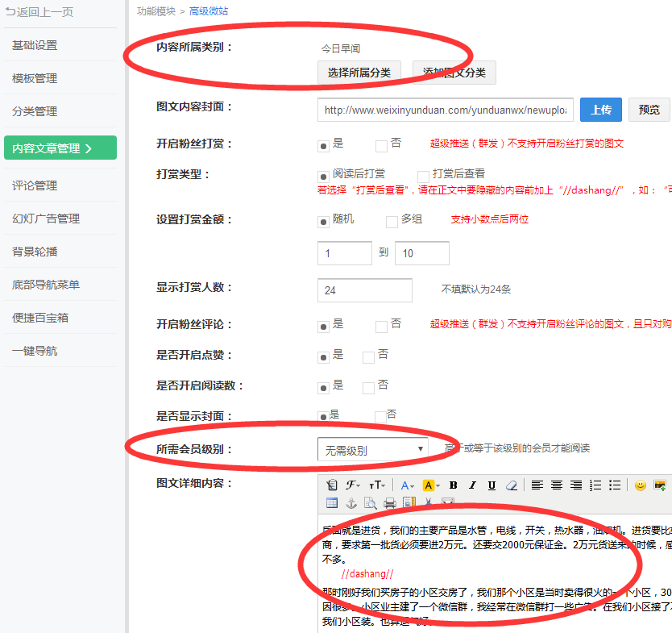Center-align text with the align center icon
Image resolution: width=672 pixels, height=633 pixels.
pyautogui.click(x=557, y=485)
